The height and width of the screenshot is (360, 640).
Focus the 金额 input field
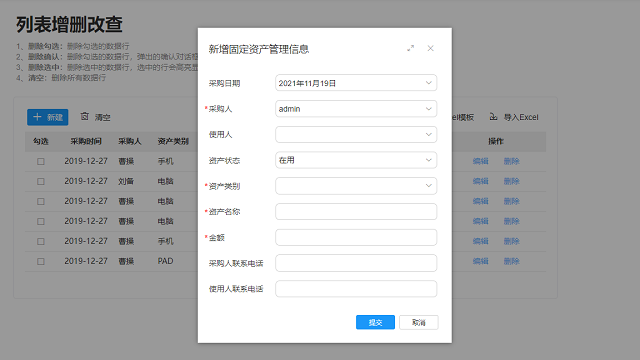click(356, 238)
